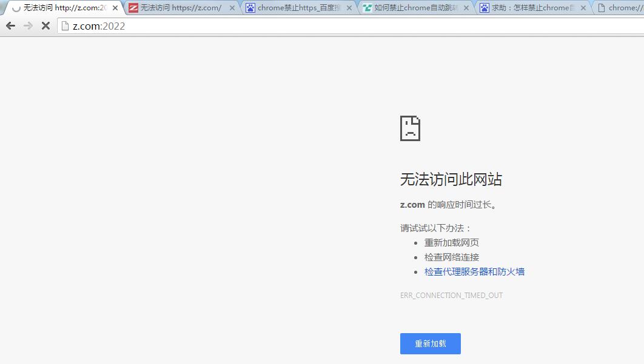Click the document favicon on chrome:// tab
This screenshot has width=644, height=364.
pyautogui.click(x=602, y=8)
